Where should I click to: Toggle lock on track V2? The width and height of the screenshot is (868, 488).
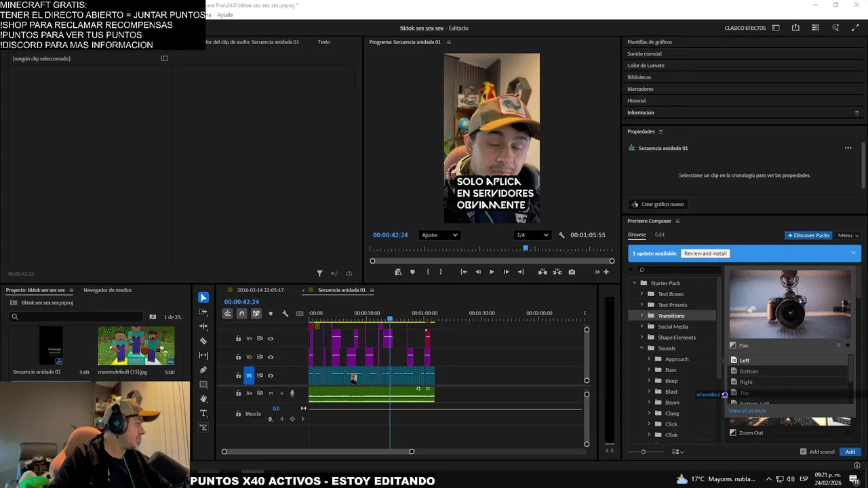(238, 357)
